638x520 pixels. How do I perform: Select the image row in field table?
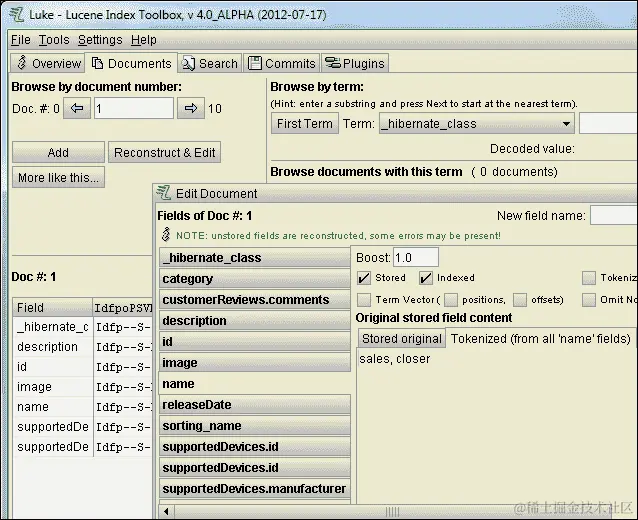(x=83, y=387)
